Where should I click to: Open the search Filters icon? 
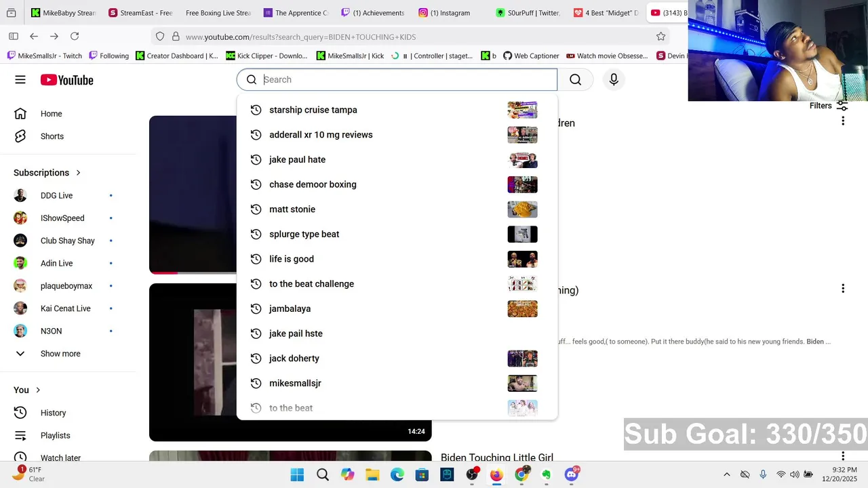pyautogui.click(x=842, y=106)
